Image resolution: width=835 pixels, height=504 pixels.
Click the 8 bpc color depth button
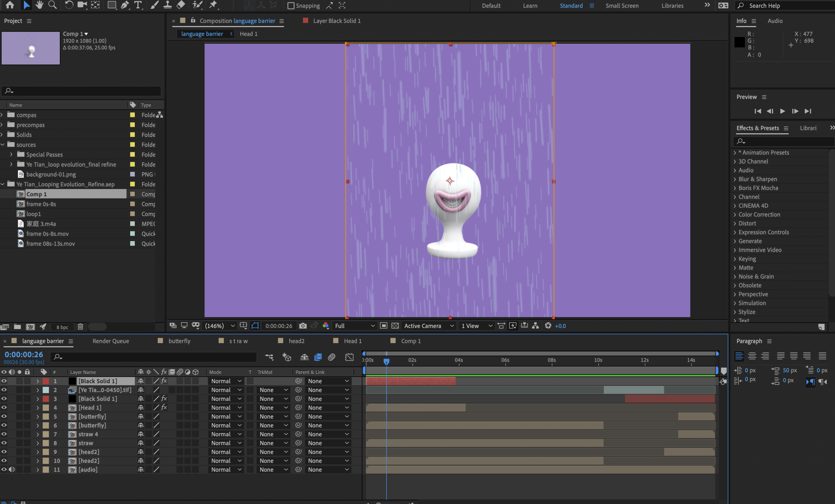[x=62, y=327]
